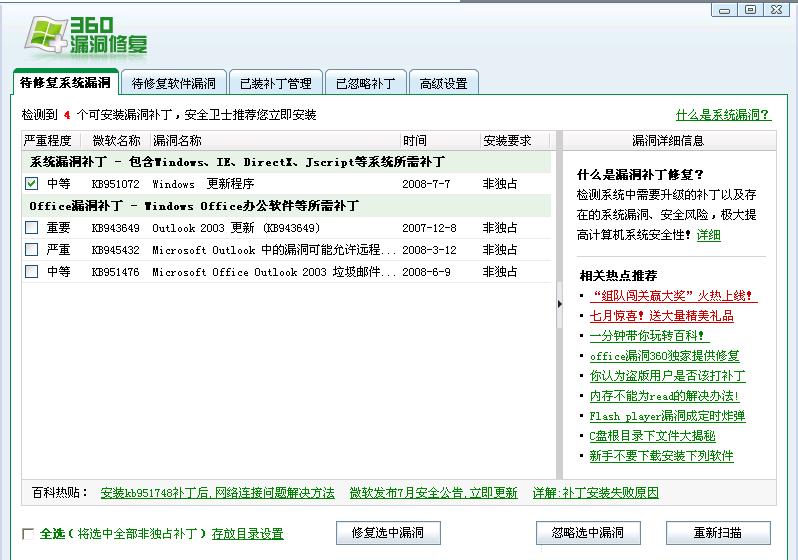Uncheck the KB951072 Windows update checkbox
Viewport: 798px width, 560px height.
click(x=32, y=184)
